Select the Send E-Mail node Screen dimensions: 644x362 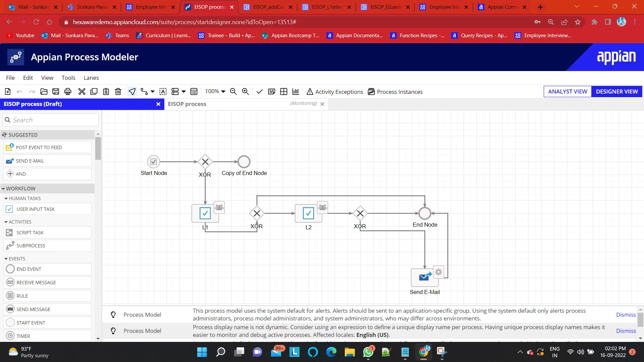pos(425,278)
